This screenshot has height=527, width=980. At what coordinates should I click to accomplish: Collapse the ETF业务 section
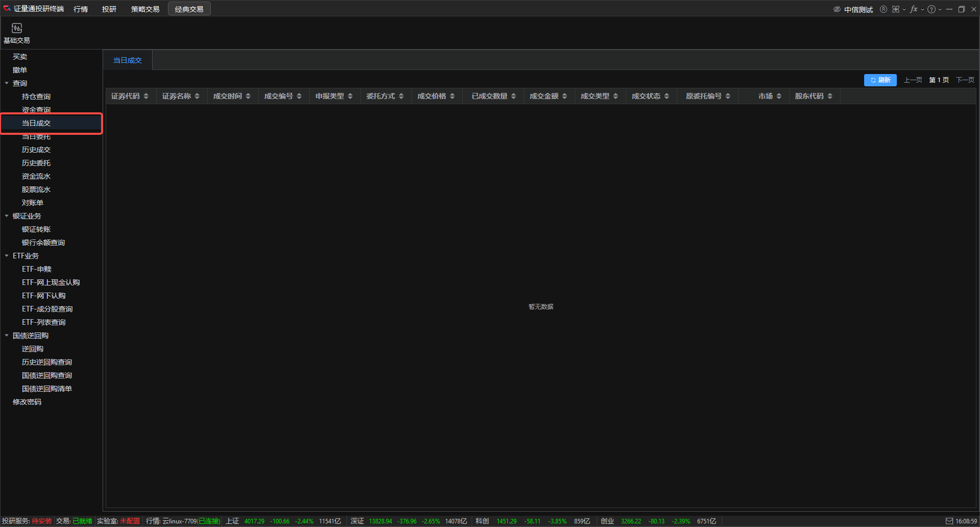click(7, 256)
